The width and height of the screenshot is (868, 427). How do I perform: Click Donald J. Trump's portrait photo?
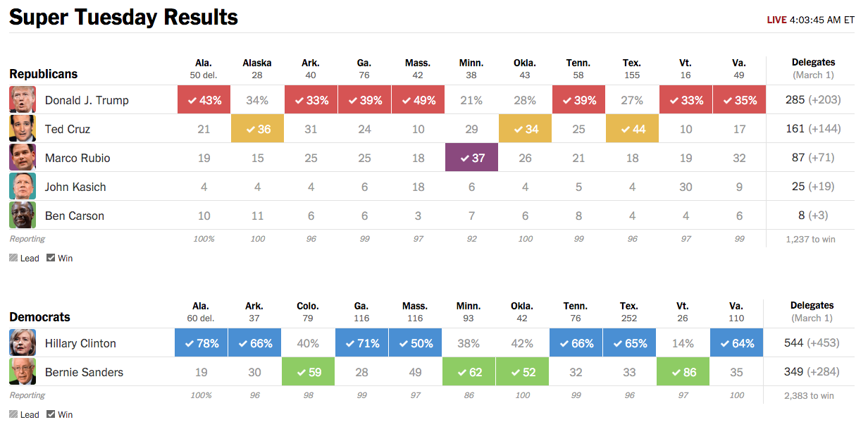[23, 100]
